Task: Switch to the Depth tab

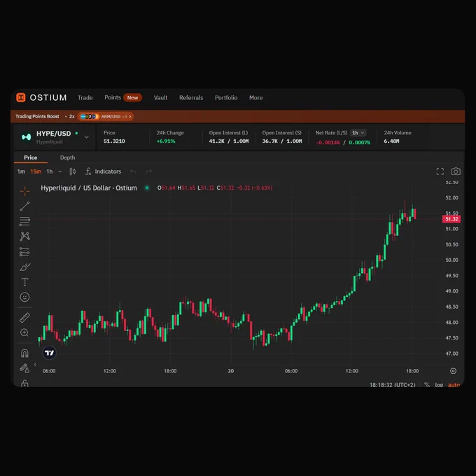Action: click(x=67, y=157)
